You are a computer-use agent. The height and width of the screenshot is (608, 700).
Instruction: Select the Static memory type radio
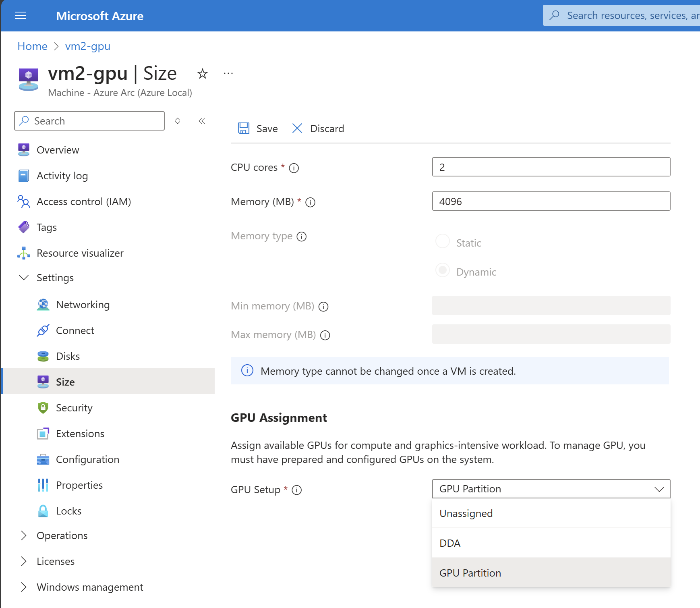[x=443, y=241]
